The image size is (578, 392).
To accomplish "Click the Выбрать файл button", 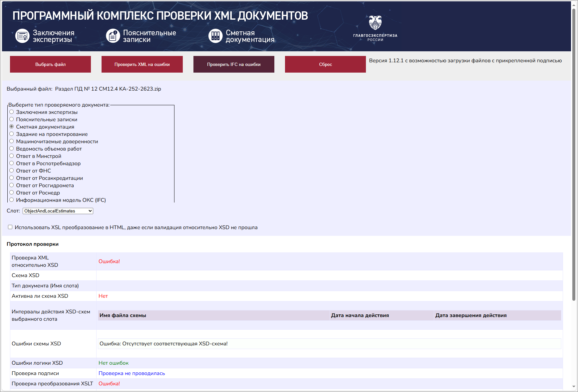I will pyautogui.click(x=50, y=64).
